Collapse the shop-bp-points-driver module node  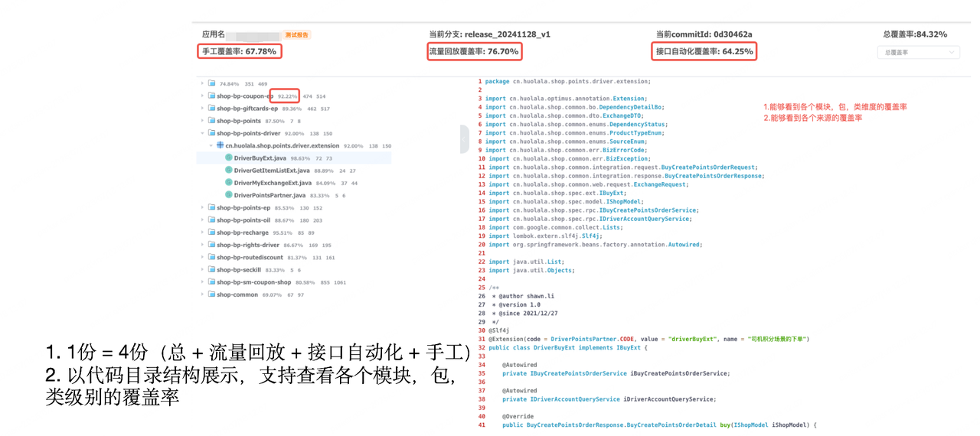point(203,133)
